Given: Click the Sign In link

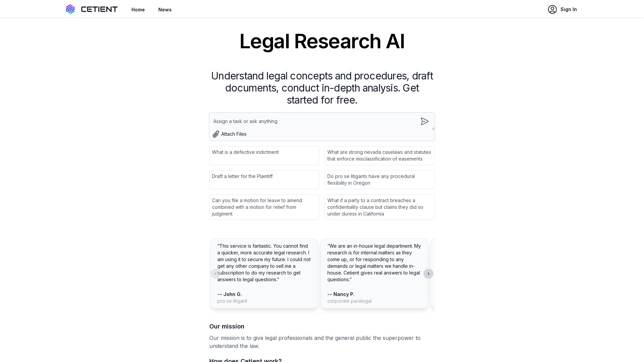Looking at the screenshot, I should click(569, 9).
